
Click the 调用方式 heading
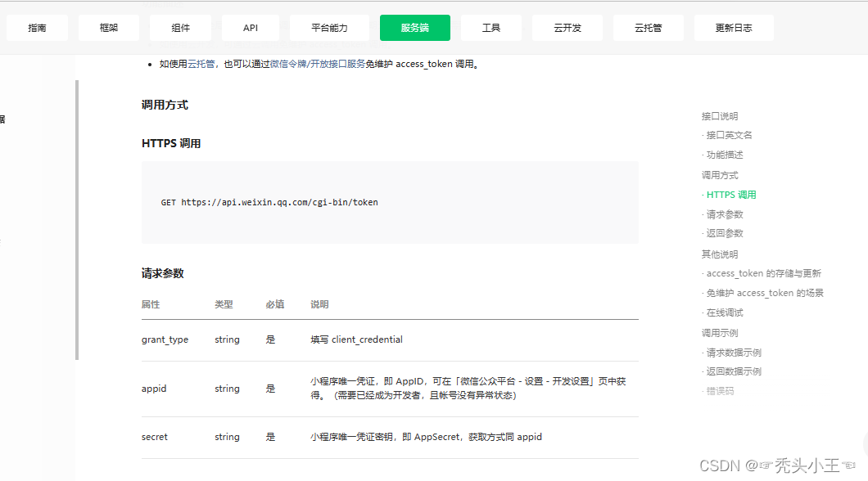click(165, 105)
